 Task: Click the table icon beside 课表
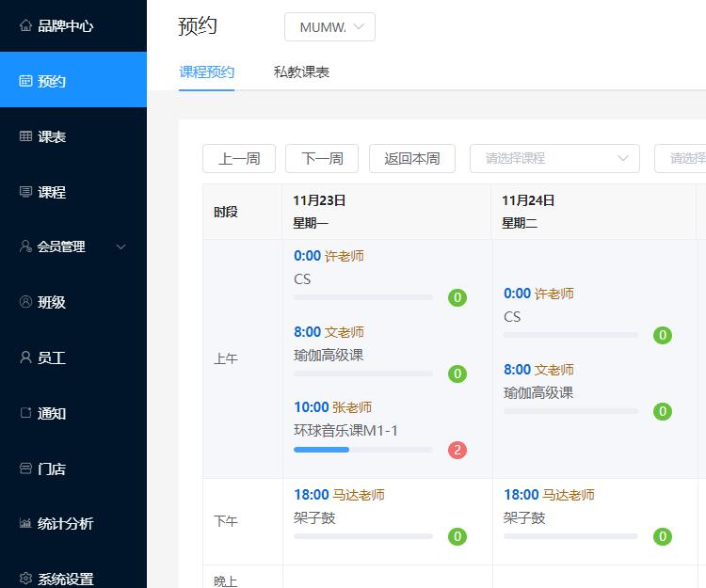point(25,136)
